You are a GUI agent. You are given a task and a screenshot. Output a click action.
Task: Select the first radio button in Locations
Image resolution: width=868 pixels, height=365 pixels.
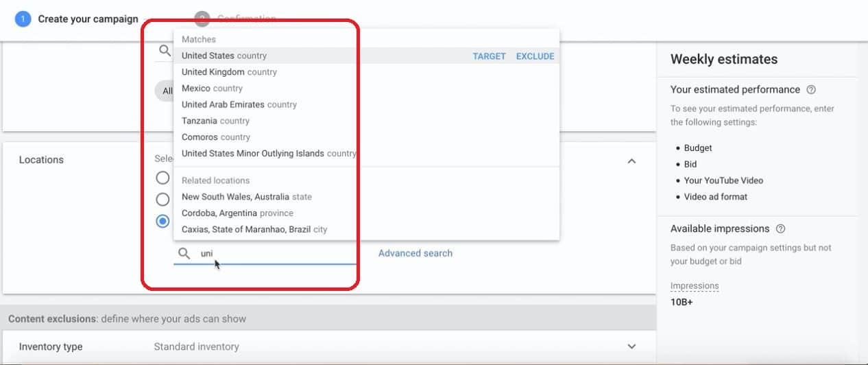tap(162, 178)
